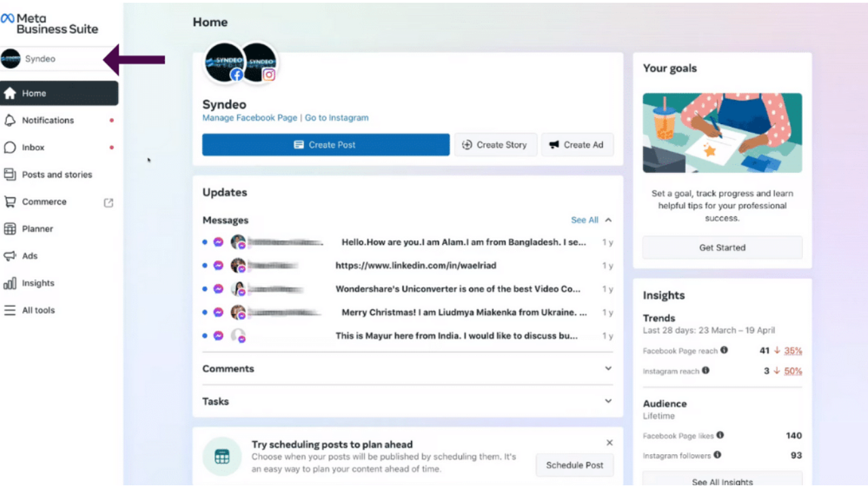Select Inbox in the sidebar menu
This screenshot has width=868, height=488.
point(33,147)
